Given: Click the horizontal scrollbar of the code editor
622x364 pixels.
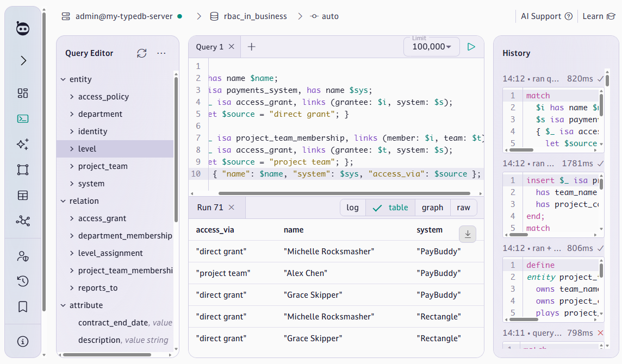Looking at the screenshot, I should point(344,193).
